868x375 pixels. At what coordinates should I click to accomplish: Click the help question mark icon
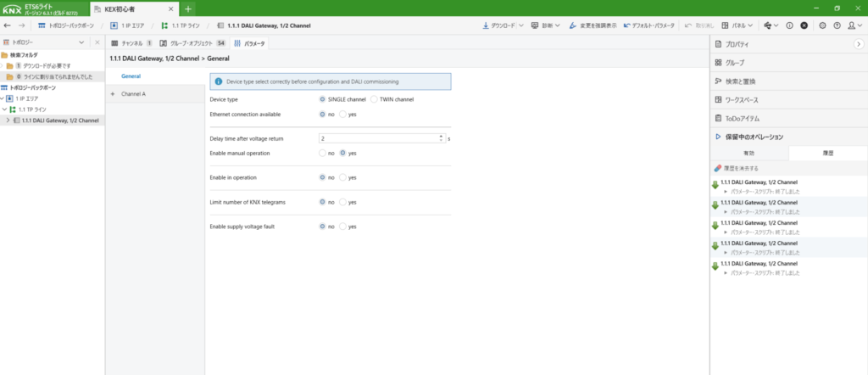coord(837,25)
